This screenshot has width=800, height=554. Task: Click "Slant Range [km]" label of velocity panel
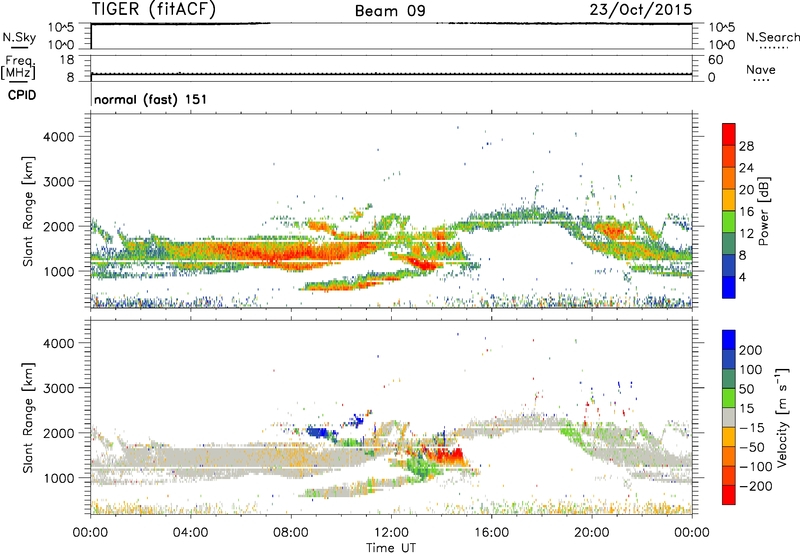pos(28,418)
